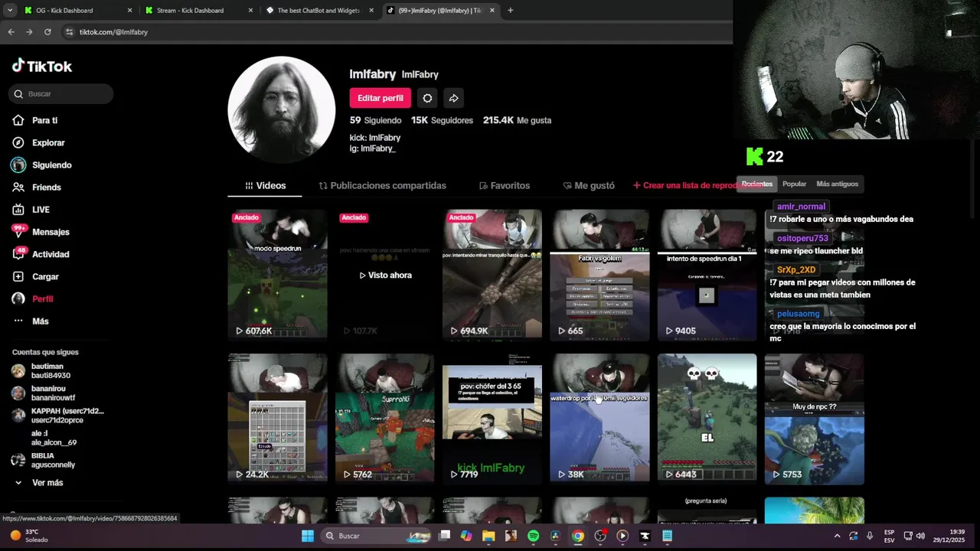Click the Editar perfil button
The width and height of the screenshot is (980, 551).
pyautogui.click(x=380, y=98)
